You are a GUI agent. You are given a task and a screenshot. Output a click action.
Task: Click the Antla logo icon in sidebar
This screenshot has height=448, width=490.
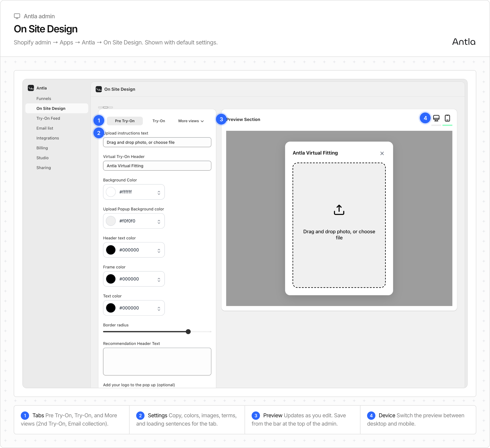[x=31, y=88]
